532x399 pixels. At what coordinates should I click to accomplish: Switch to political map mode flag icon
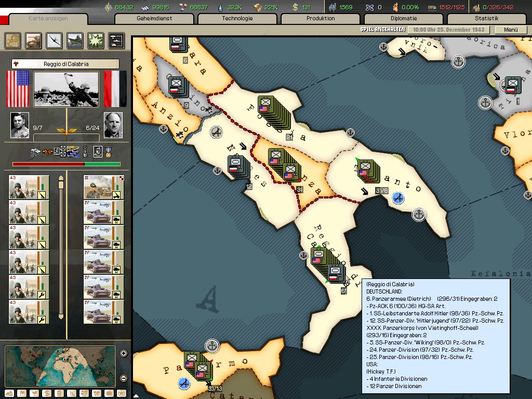click(x=22, y=394)
